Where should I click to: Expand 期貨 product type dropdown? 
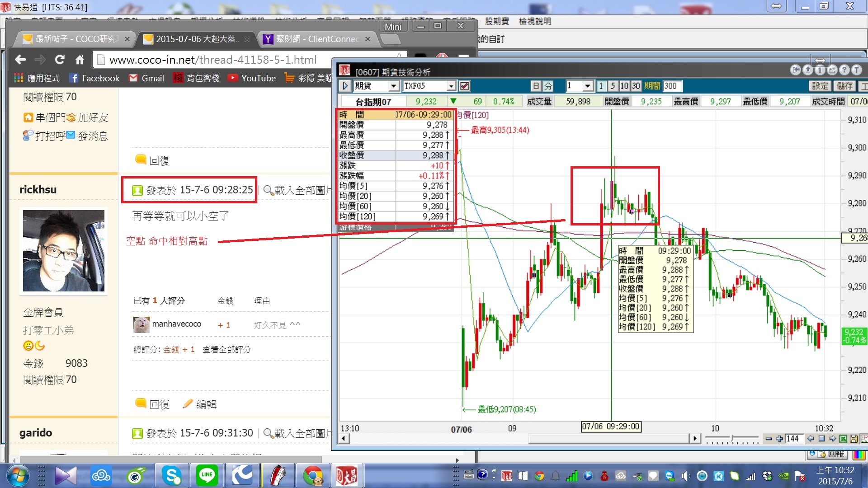pos(393,86)
